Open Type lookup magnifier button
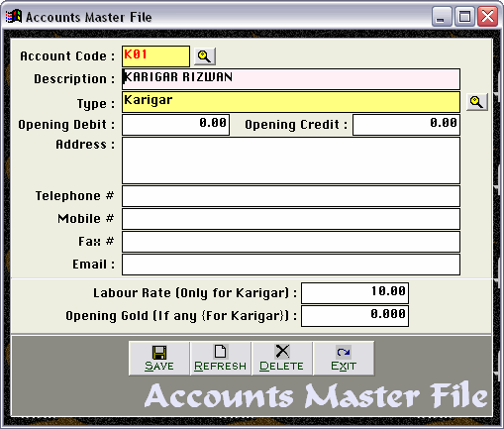Viewport: 504px width, 429px height. point(476,102)
